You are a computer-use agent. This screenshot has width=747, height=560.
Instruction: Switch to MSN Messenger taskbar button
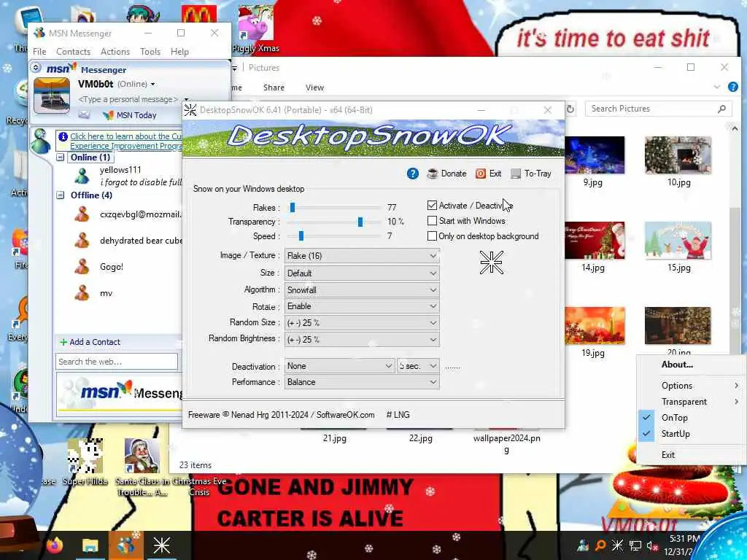tap(125, 545)
